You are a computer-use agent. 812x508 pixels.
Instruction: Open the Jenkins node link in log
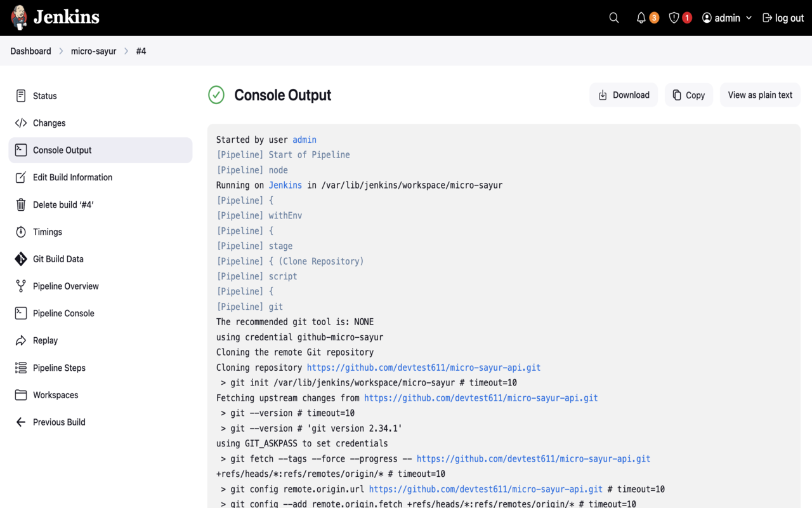pyautogui.click(x=285, y=185)
